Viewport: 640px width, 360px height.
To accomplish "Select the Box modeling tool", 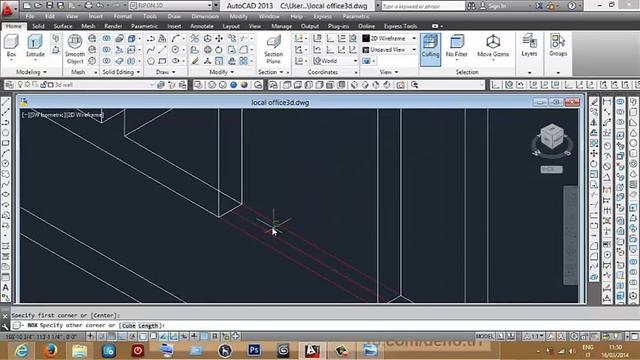I will tap(11, 46).
